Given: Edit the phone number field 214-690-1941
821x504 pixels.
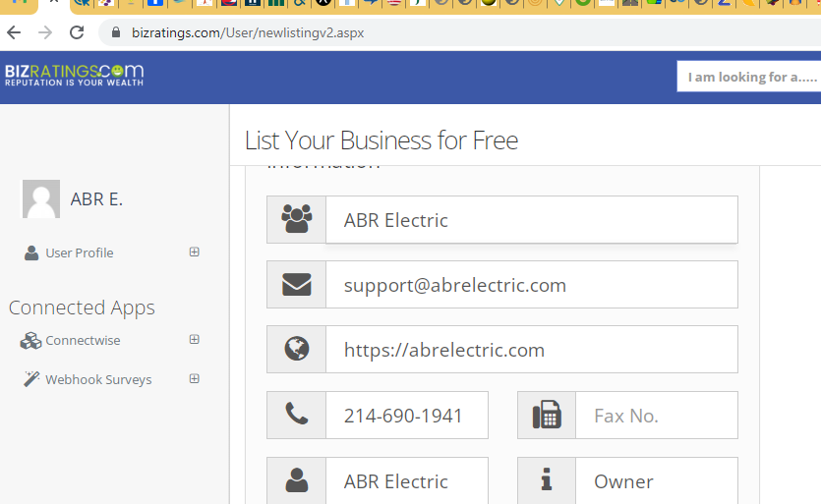Looking at the screenshot, I should pos(407,416).
